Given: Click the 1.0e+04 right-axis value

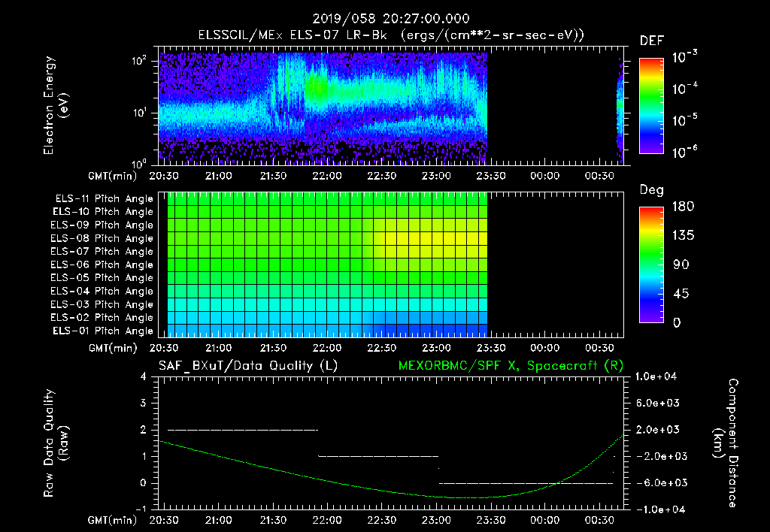Looking at the screenshot, I should tap(656, 377).
